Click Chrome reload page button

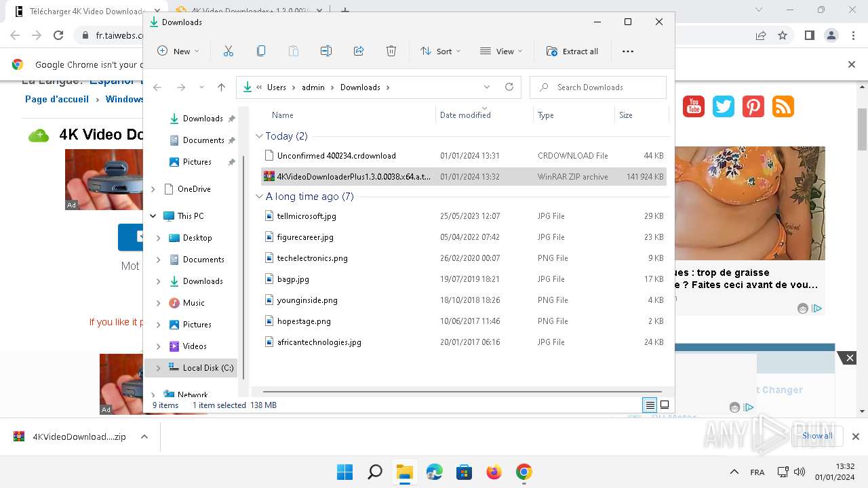click(58, 35)
